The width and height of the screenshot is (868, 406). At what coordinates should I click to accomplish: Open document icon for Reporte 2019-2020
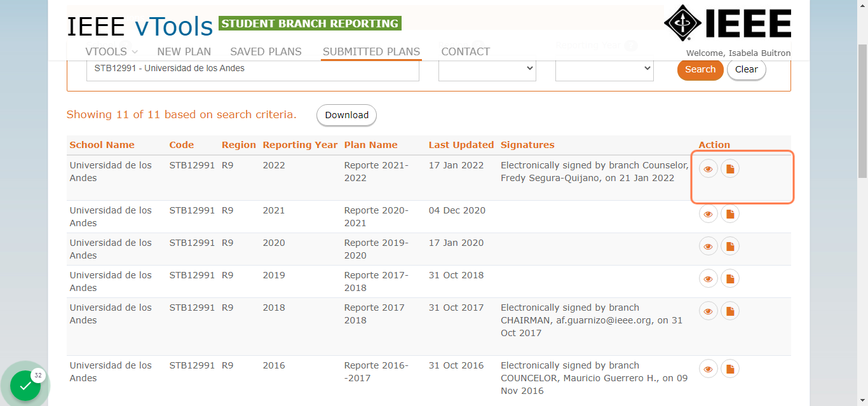coord(730,247)
